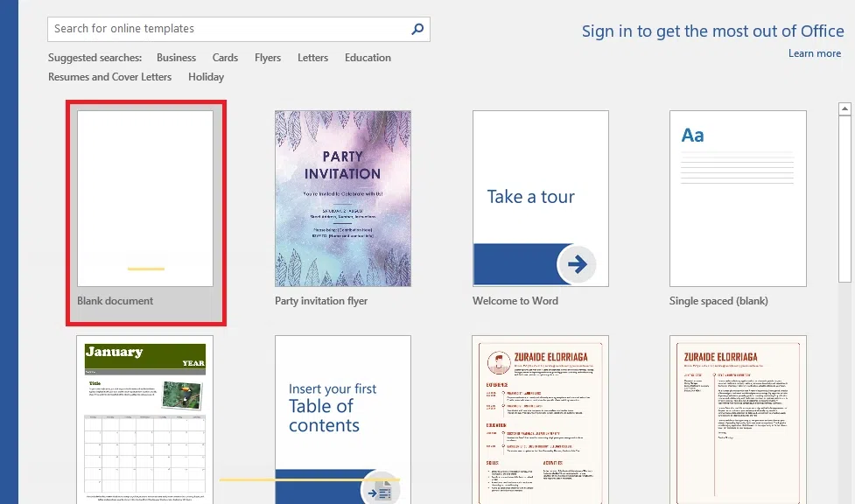
Task: Click the arrow icon on Welcome to Word
Action: click(x=578, y=263)
